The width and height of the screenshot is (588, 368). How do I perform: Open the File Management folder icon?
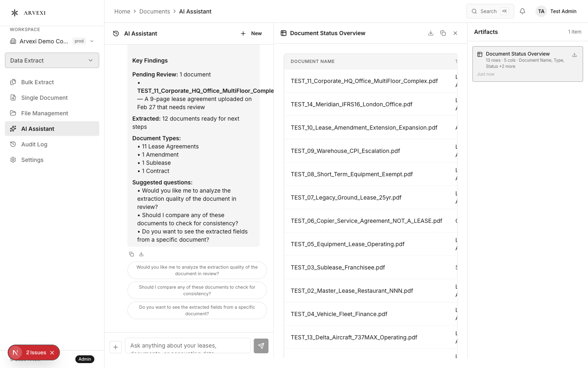[13, 113]
